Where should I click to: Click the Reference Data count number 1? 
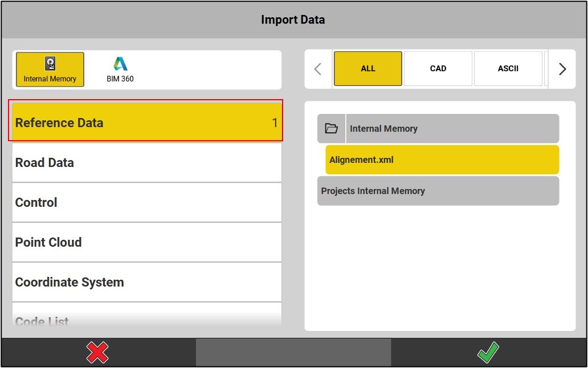tap(275, 122)
